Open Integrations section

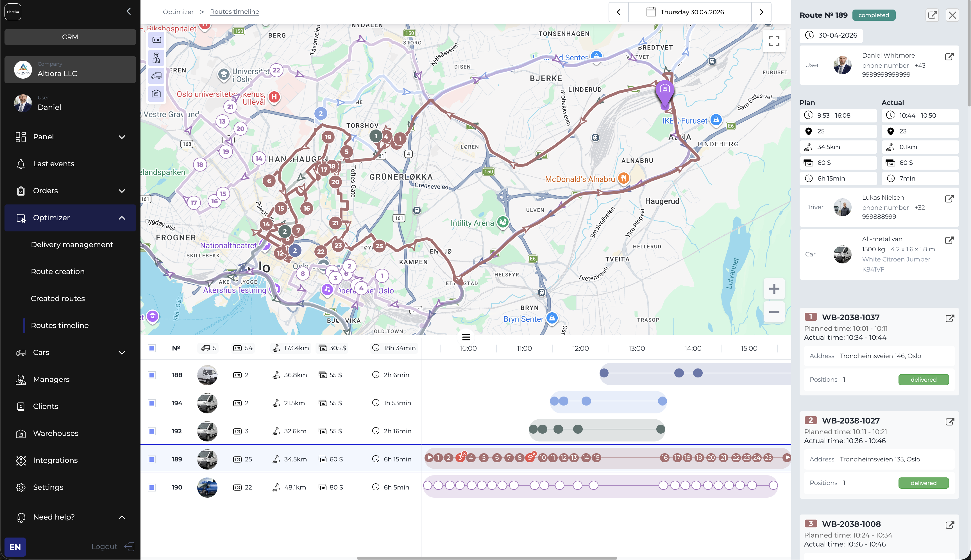(70, 460)
